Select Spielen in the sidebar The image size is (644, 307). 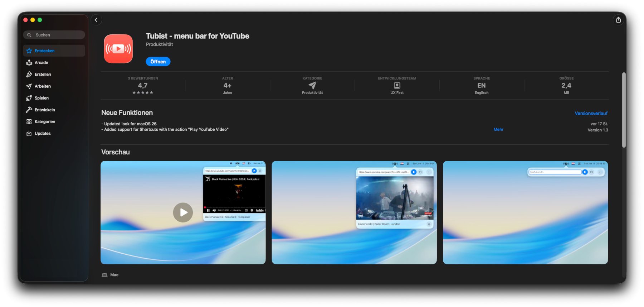coord(42,98)
